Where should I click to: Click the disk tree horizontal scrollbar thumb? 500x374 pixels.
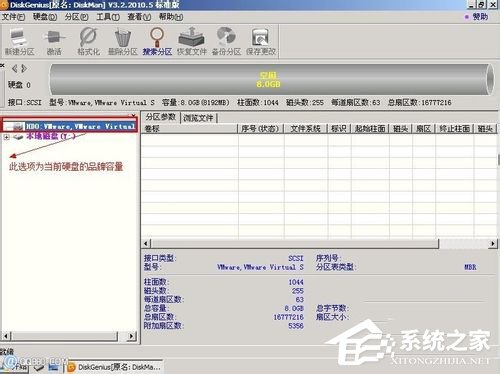point(65,336)
